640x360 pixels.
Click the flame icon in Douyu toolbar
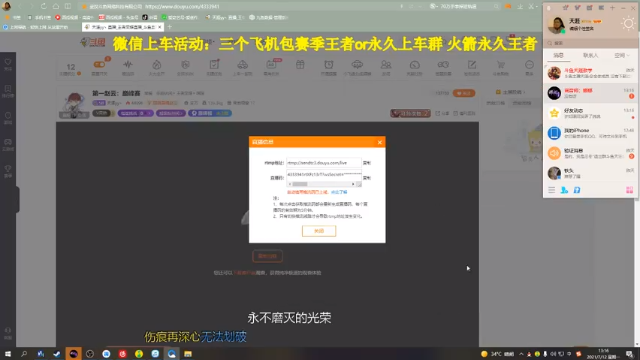coord(157,64)
